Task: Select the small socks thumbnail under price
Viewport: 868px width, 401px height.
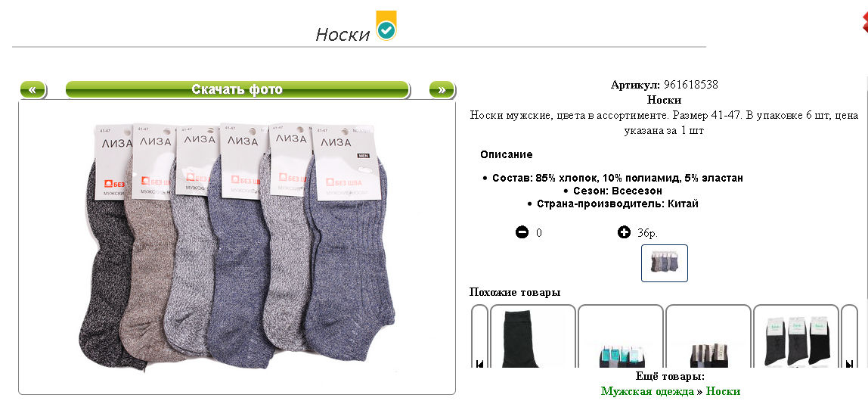Action: point(665,263)
